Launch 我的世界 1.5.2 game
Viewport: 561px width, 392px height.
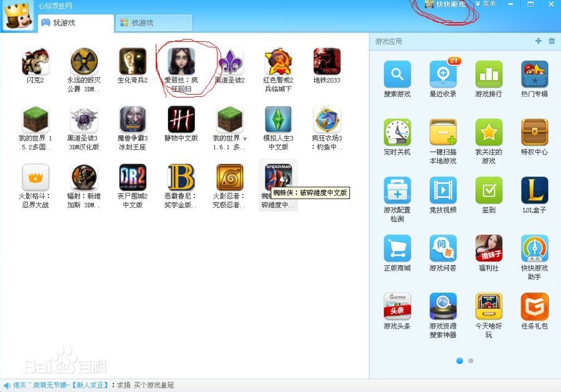point(35,120)
